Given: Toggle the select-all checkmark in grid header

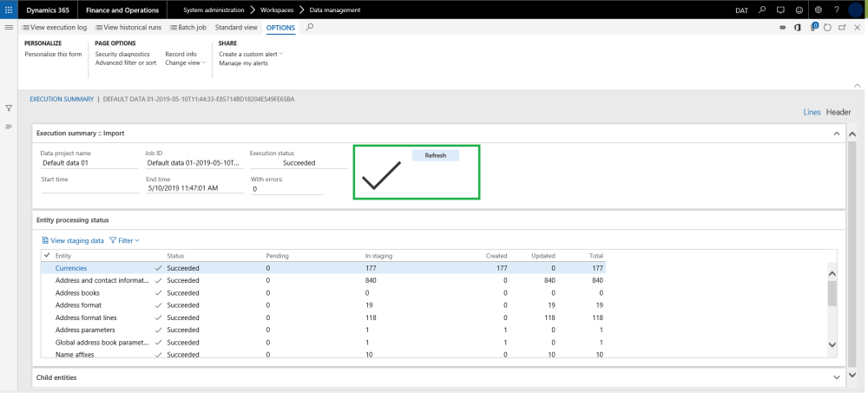Looking at the screenshot, I should click(47, 255).
